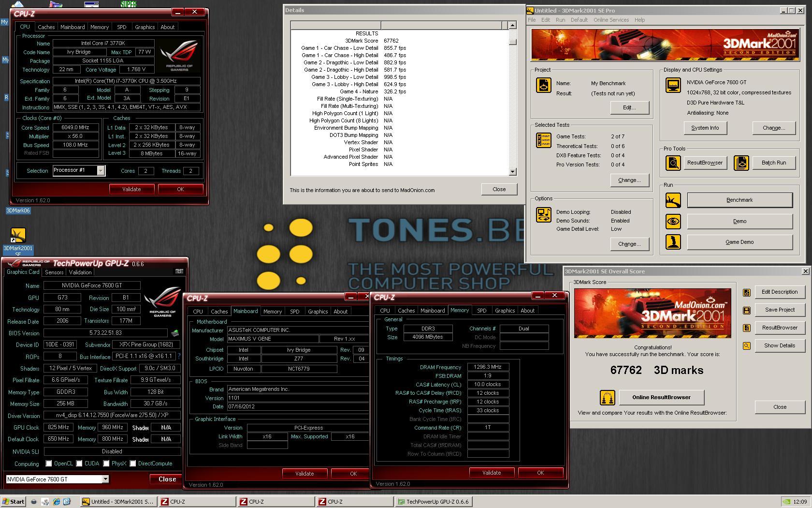The height and width of the screenshot is (508, 812).
Task: Click the Edit Description icon in Overall Score
Action: pyautogui.click(x=747, y=292)
